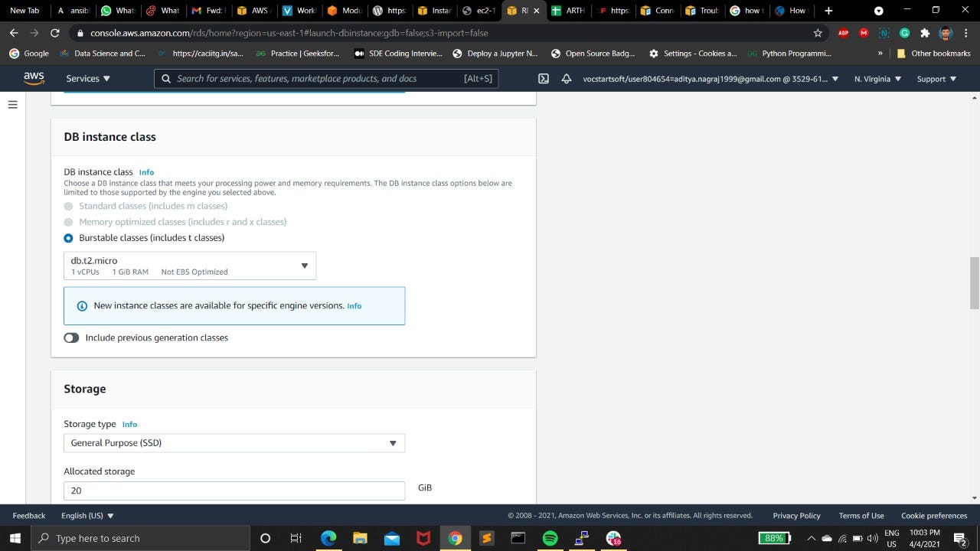Open the Cortana circle icon

[x=265, y=538]
